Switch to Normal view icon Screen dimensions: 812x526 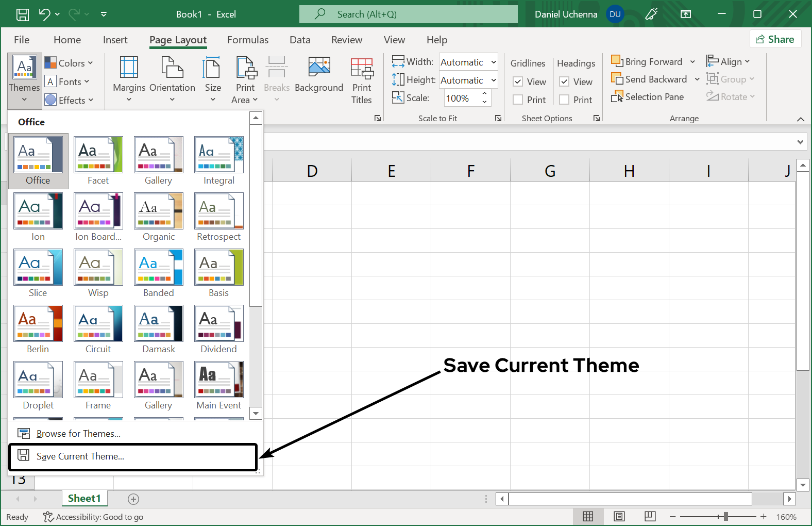[x=588, y=516]
